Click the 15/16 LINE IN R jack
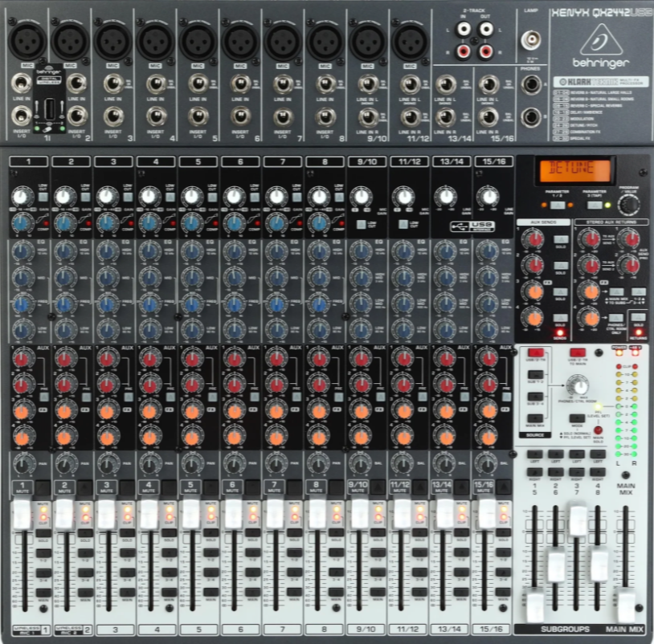The image size is (654, 644). (x=488, y=116)
